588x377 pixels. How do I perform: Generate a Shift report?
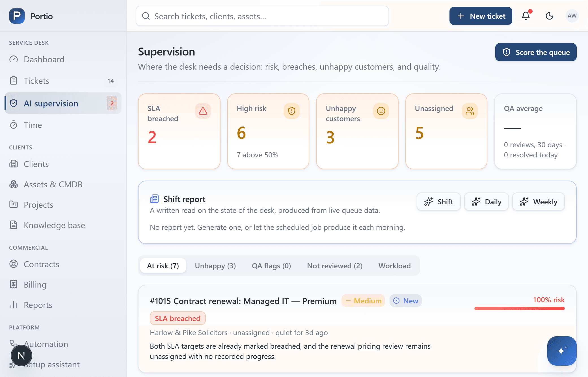click(438, 202)
